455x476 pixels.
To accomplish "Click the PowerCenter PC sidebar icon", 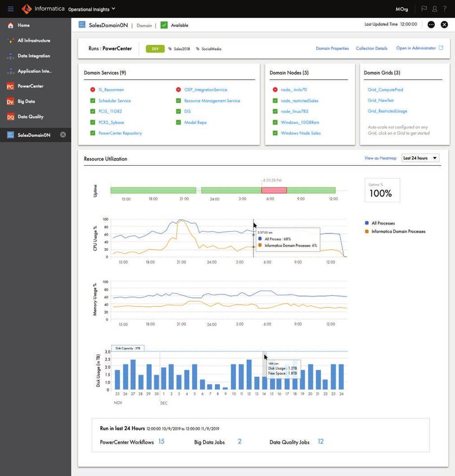I will [10, 86].
